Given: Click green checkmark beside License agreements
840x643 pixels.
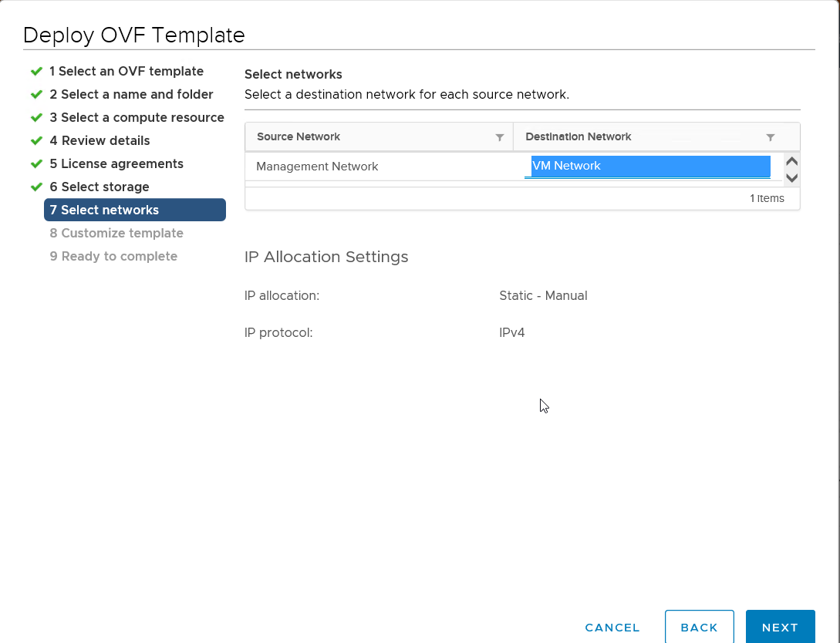Looking at the screenshot, I should [x=36, y=163].
